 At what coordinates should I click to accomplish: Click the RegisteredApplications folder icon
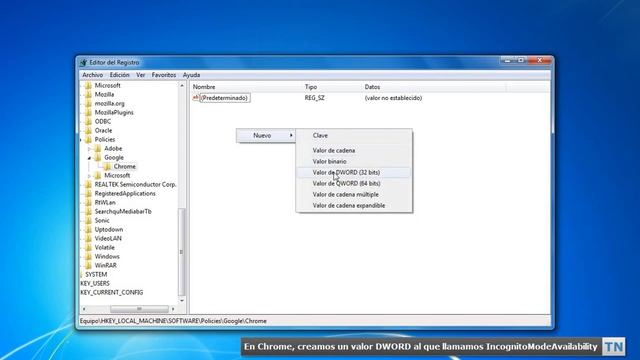click(88, 193)
